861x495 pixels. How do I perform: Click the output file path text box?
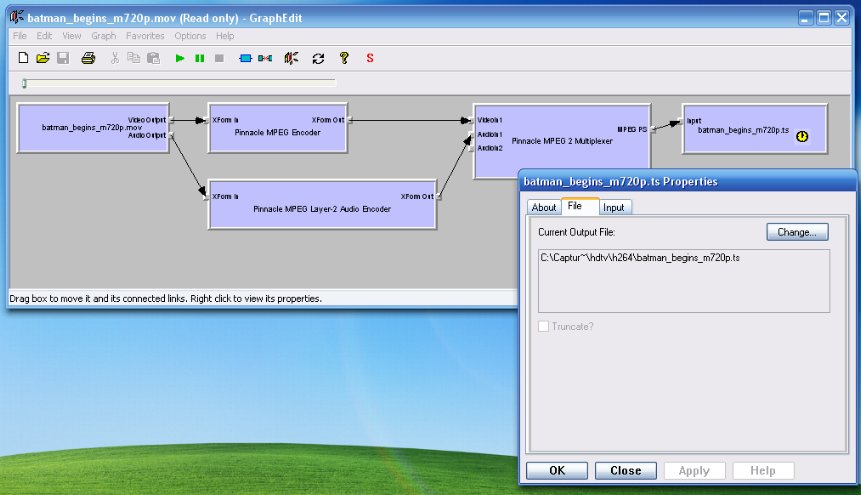tap(684, 281)
